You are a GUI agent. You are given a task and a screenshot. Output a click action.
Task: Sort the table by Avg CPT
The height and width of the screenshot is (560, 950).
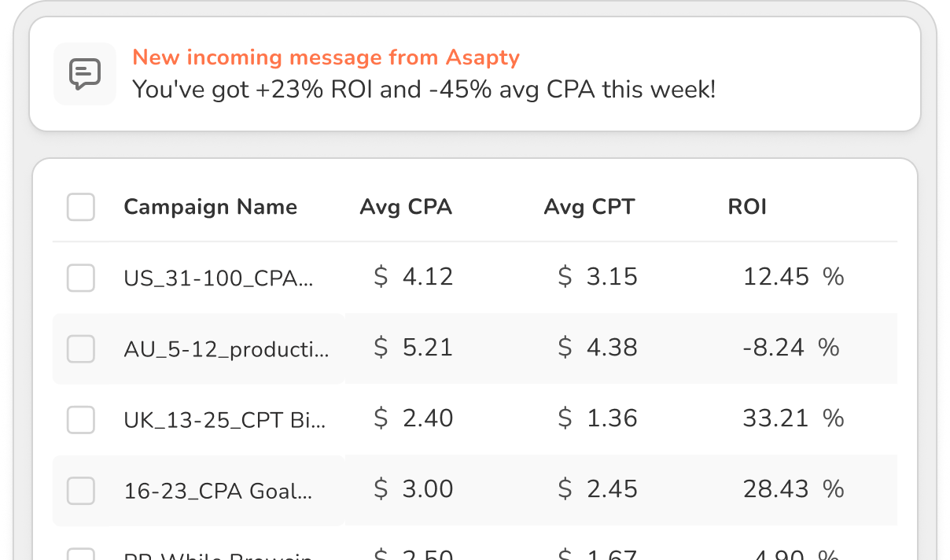(x=589, y=207)
